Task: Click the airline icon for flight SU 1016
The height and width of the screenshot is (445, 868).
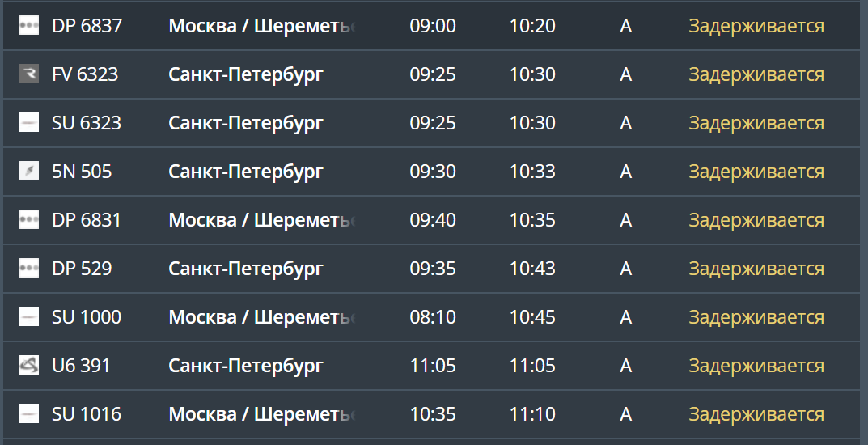Action: pos(29,414)
